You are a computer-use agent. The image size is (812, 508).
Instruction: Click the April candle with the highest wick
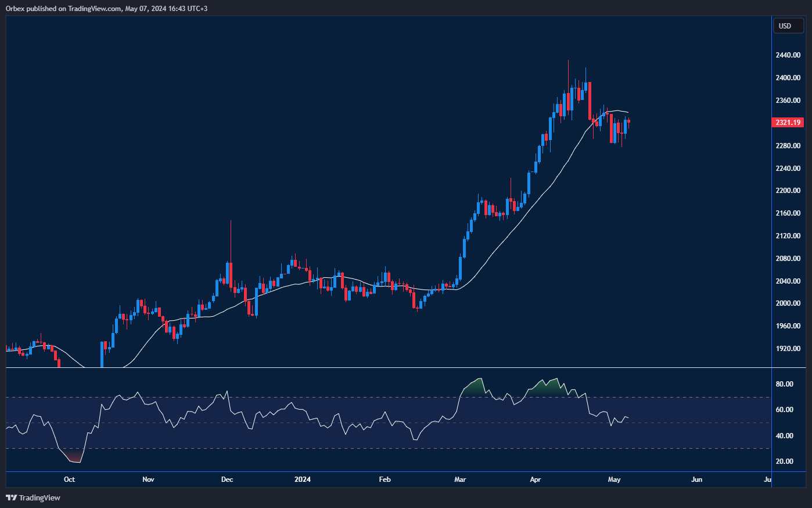coord(568,96)
